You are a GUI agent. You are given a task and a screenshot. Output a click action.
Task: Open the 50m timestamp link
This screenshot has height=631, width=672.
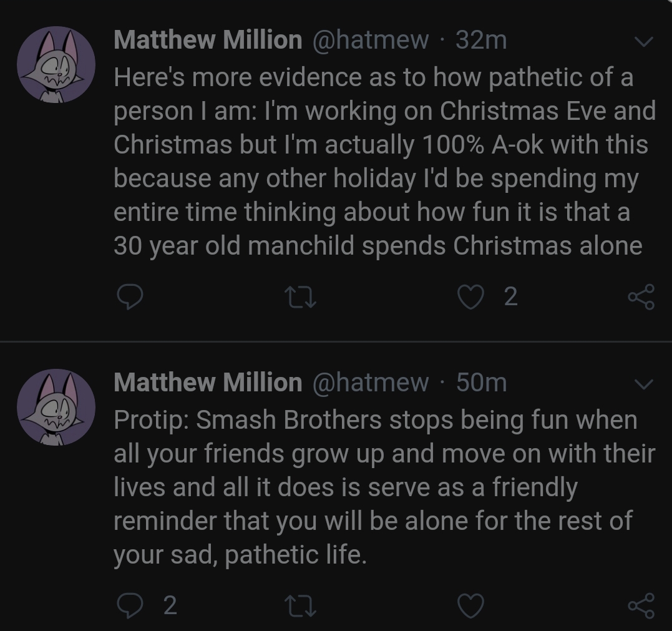pyautogui.click(x=481, y=382)
